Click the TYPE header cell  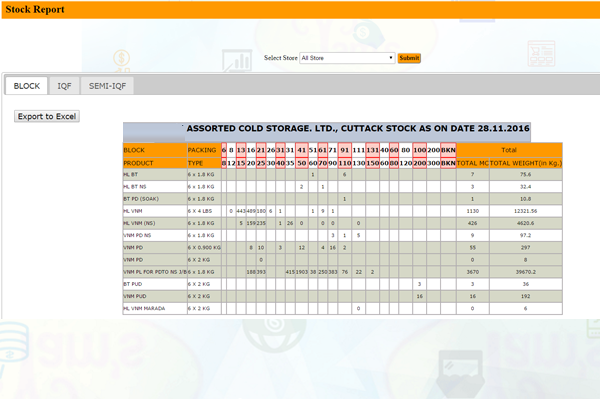click(204, 163)
